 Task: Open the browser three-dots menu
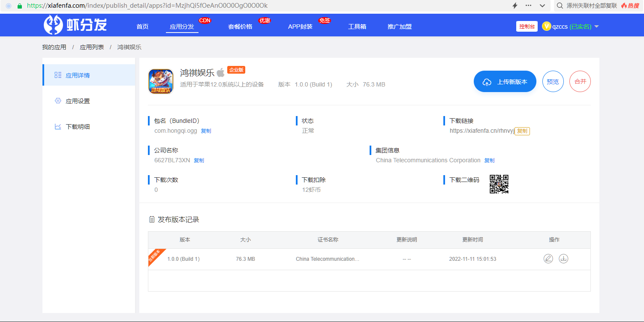pos(528,6)
